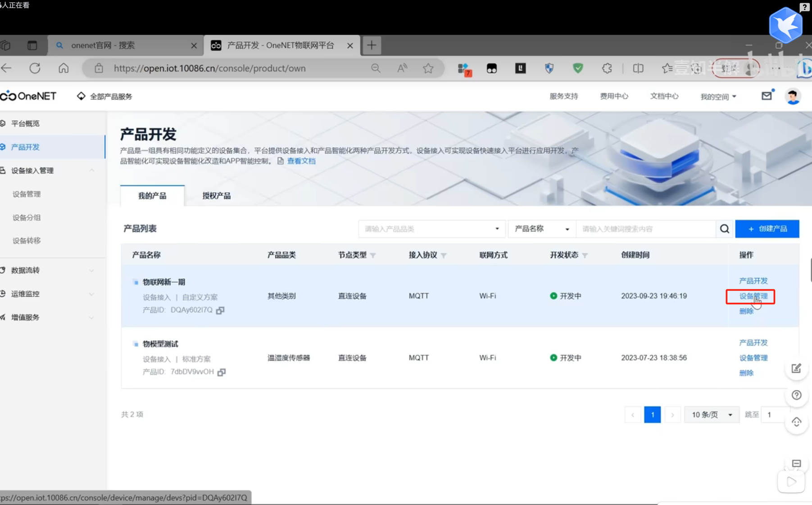Click the feedback pencil floating icon
The width and height of the screenshot is (812, 505).
click(x=796, y=368)
